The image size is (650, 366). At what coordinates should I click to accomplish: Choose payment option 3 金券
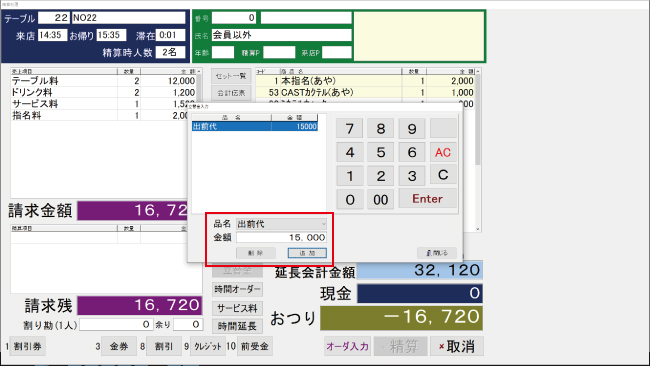click(x=119, y=346)
